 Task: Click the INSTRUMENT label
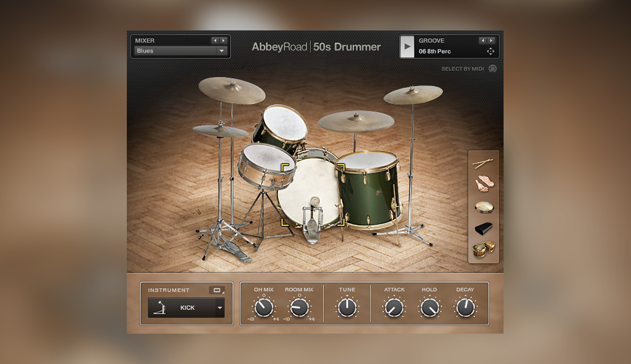pos(169,290)
